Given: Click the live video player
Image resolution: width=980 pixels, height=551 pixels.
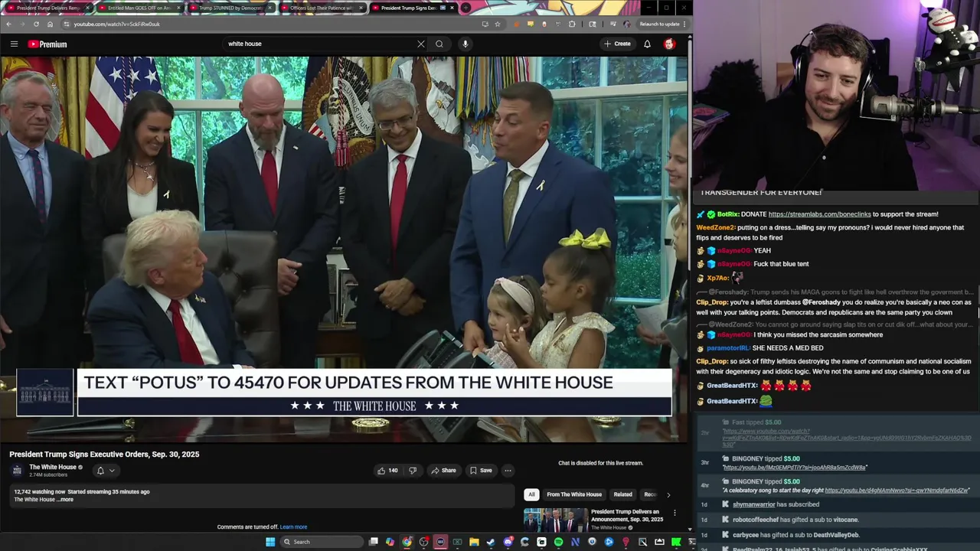Looking at the screenshot, I should [x=344, y=249].
